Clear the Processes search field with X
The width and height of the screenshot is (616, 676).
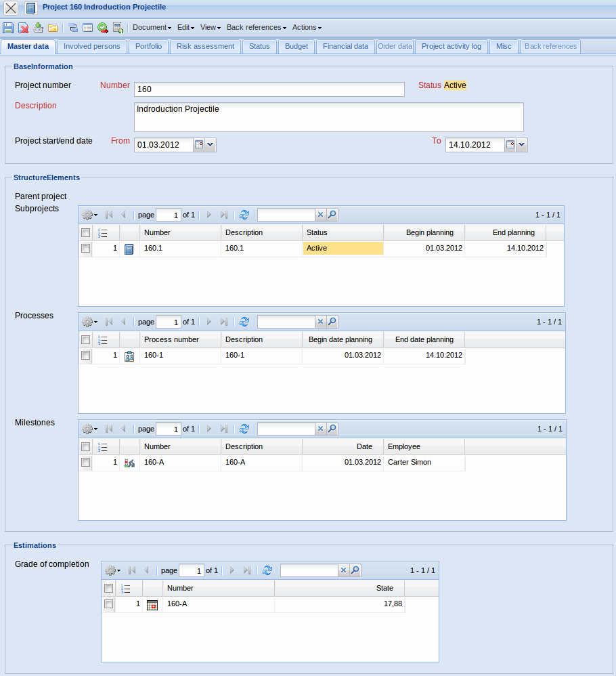[x=321, y=322]
